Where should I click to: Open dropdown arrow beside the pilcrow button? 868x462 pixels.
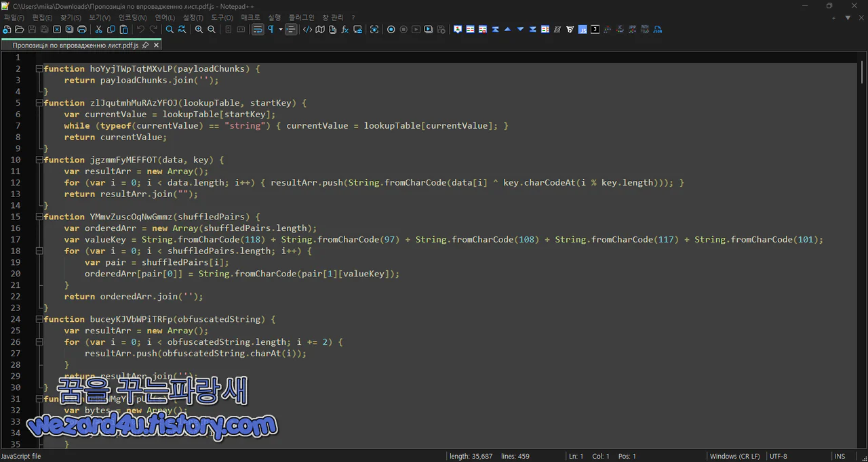[x=280, y=30]
